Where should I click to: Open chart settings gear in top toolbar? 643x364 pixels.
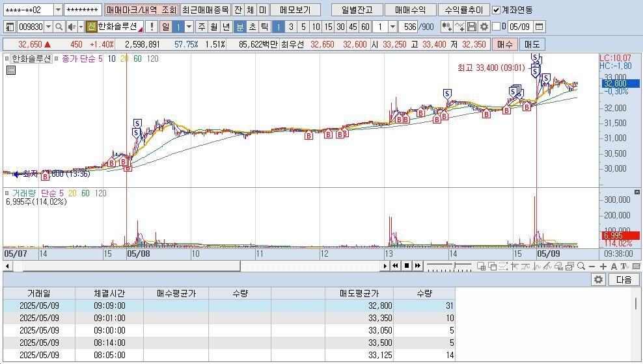[484, 27]
